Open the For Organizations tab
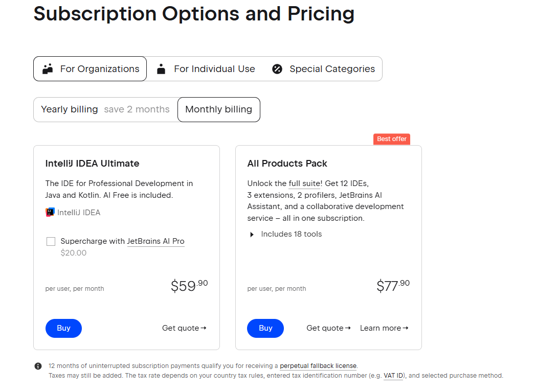This screenshot has width=535, height=392. tap(90, 69)
